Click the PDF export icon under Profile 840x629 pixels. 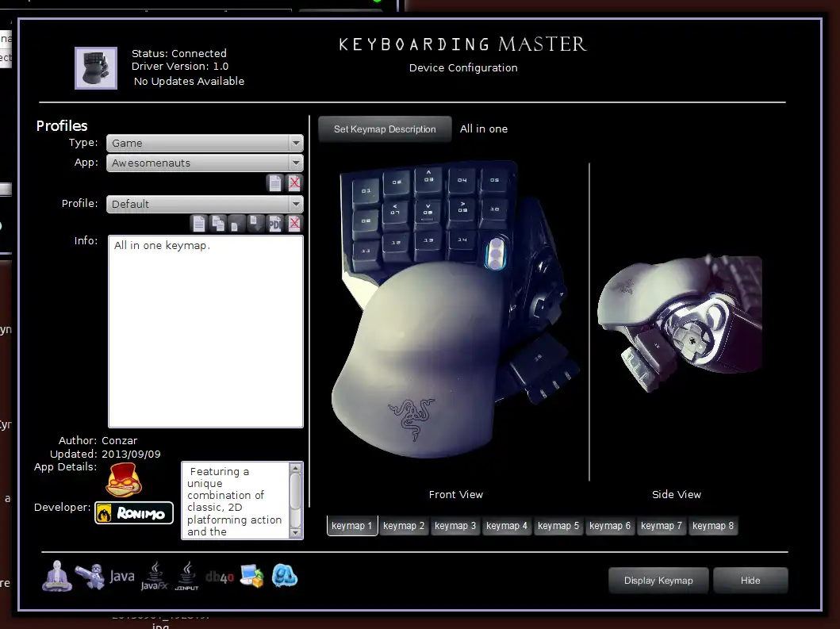pos(275,224)
